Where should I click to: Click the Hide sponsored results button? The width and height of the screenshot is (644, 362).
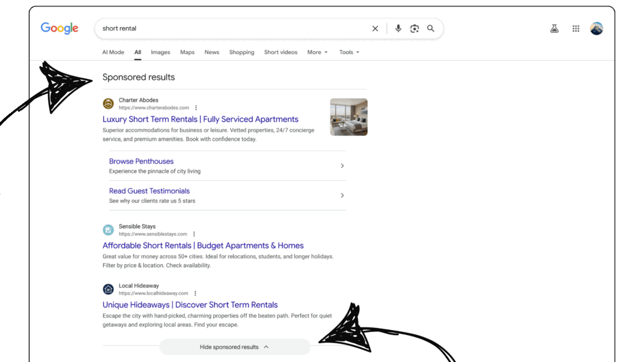[235, 346]
